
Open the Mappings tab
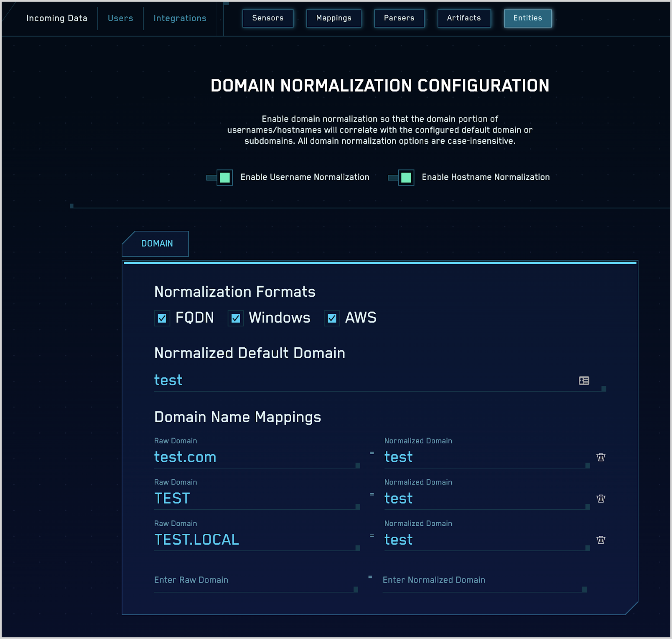pyautogui.click(x=333, y=18)
